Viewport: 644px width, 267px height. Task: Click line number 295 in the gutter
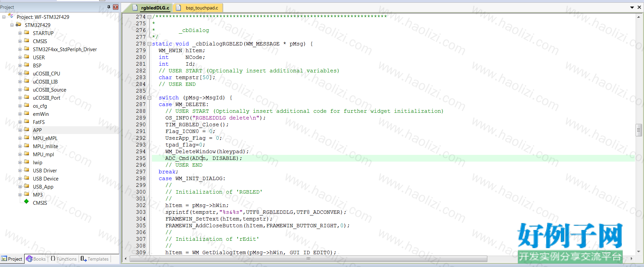141,158
